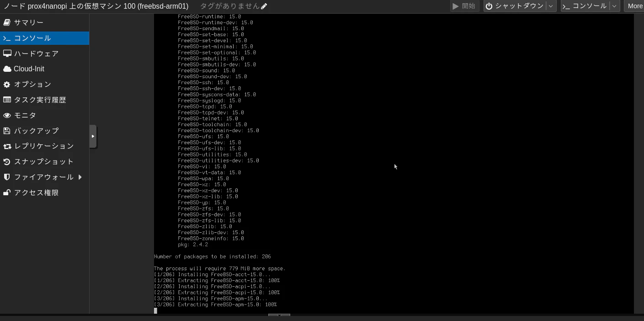The image size is (644, 321).
Task: Open the オプション (Options) section
Action: point(44,84)
